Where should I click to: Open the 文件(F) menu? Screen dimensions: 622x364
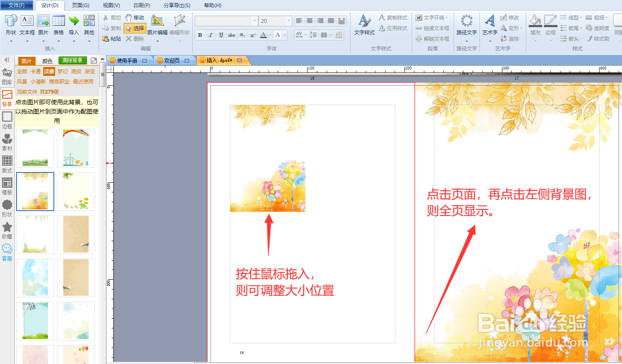pyautogui.click(x=17, y=6)
